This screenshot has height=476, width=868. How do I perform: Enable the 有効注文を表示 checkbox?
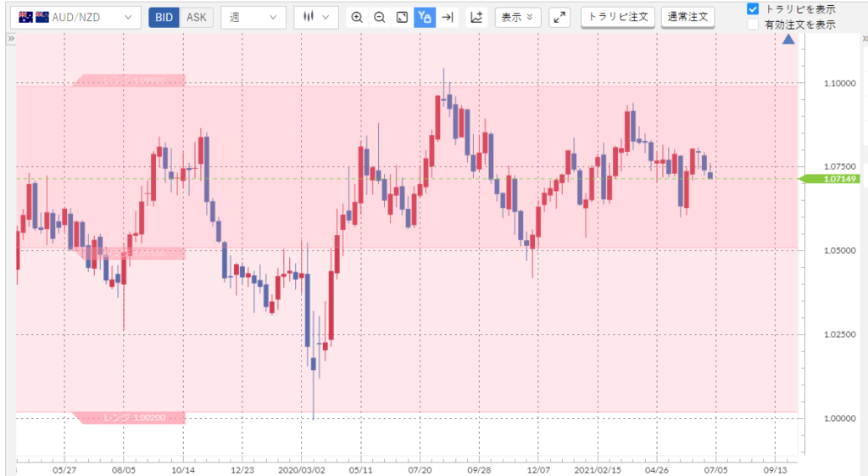click(x=753, y=25)
